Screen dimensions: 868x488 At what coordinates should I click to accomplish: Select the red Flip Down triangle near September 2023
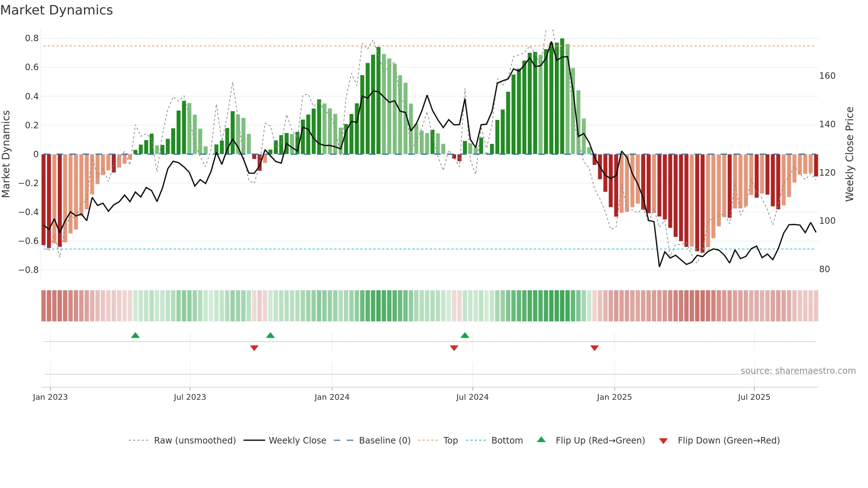[x=254, y=348]
